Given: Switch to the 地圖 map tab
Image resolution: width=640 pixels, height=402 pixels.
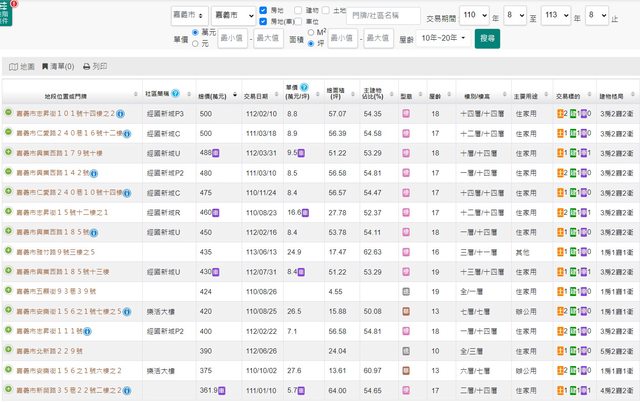Looking at the screenshot, I should click(x=21, y=66).
